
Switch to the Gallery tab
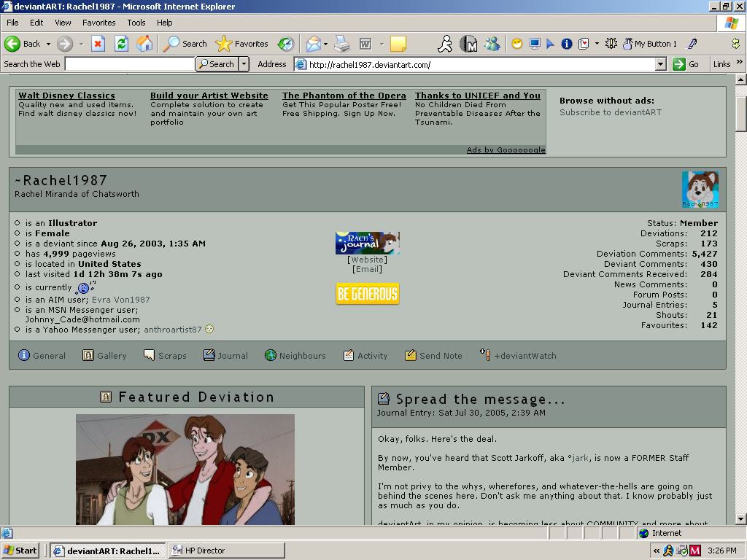pyautogui.click(x=104, y=355)
